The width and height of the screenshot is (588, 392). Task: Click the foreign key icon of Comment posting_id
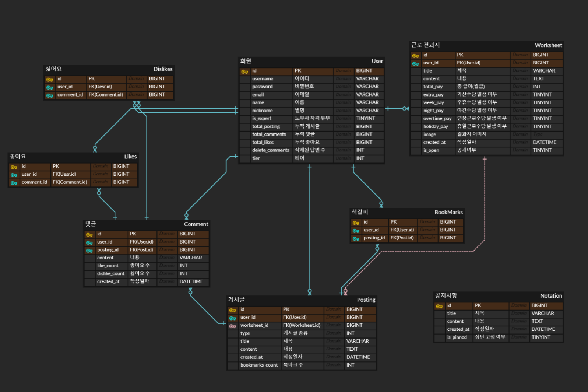pos(89,250)
